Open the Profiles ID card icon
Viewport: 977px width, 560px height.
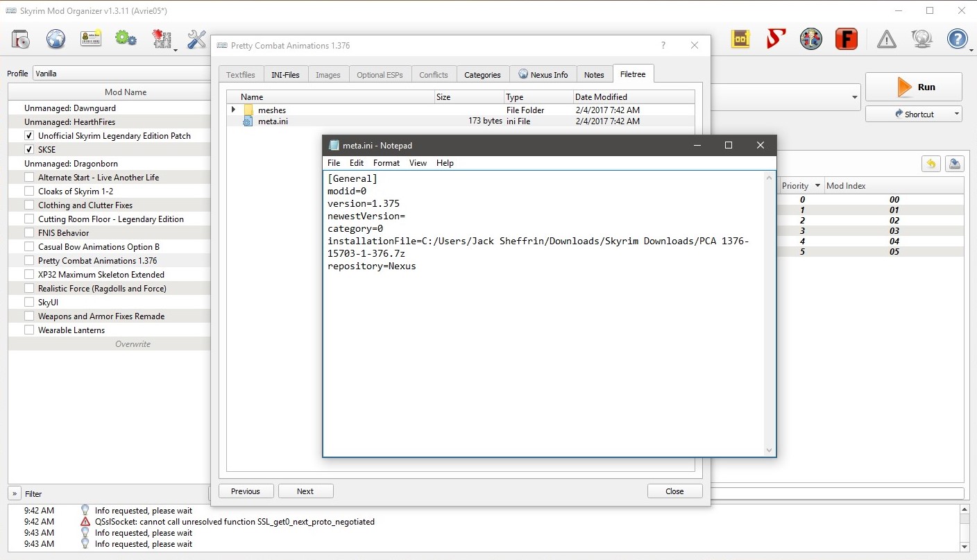91,40
